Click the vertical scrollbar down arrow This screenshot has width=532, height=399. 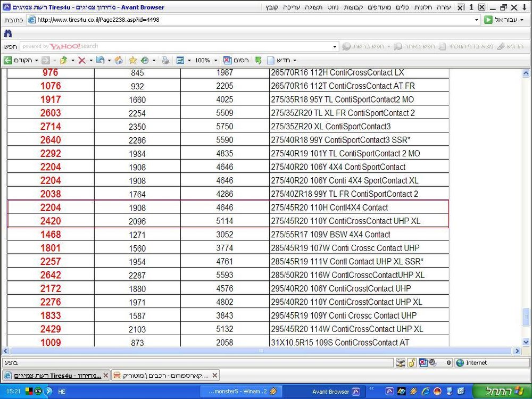tap(526, 342)
